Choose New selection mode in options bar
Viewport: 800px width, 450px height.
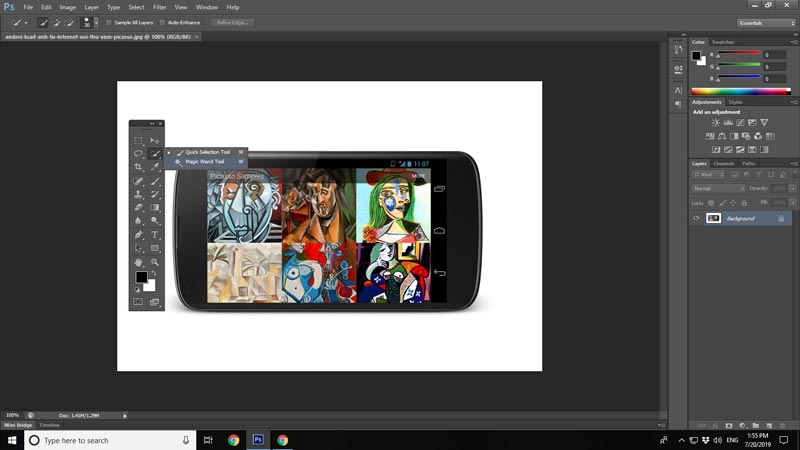[x=43, y=22]
